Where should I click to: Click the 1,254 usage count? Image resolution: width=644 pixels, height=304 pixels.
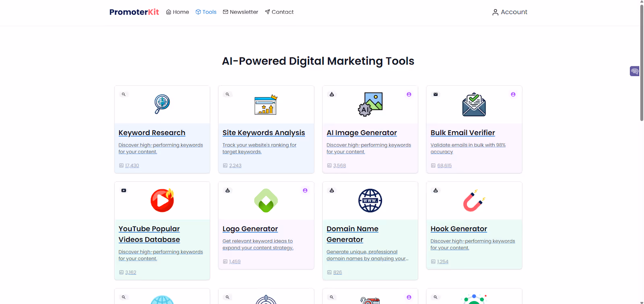(x=443, y=262)
